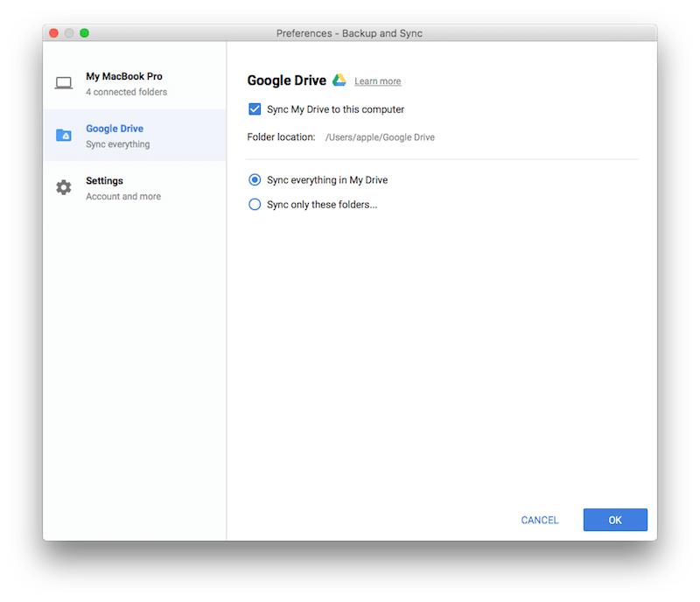
Task: Click the Settings gear icon
Action: [x=64, y=187]
